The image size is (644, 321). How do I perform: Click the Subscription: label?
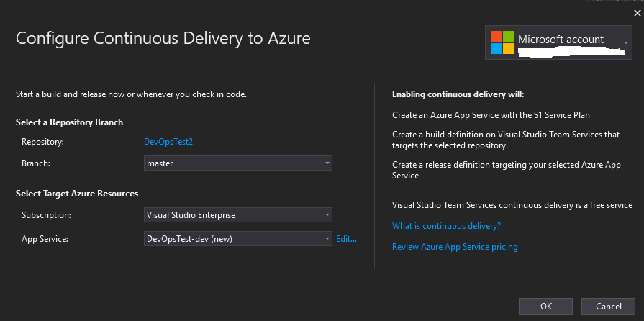(46, 215)
